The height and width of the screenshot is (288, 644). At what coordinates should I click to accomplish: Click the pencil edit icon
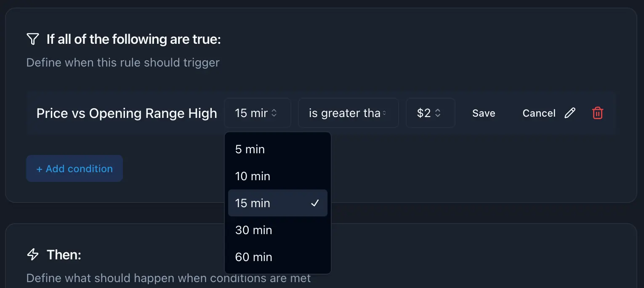pyautogui.click(x=570, y=113)
